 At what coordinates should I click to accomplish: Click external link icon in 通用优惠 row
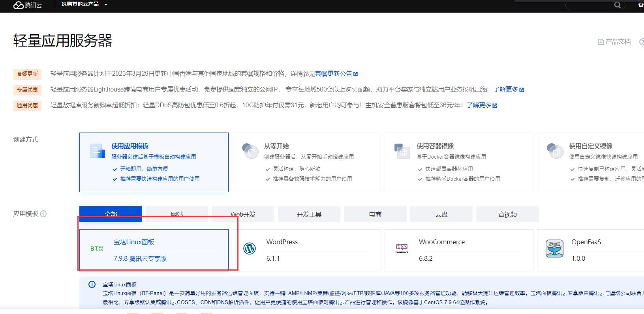click(495, 106)
